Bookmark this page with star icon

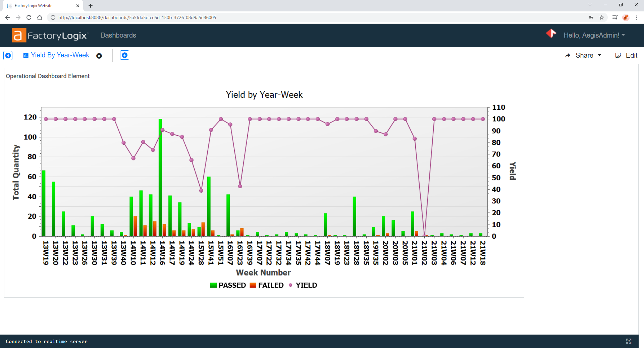tap(602, 17)
